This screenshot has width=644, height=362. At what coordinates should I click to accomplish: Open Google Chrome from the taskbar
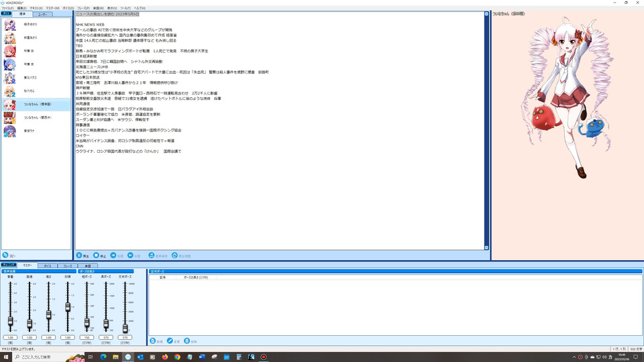click(177, 357)
